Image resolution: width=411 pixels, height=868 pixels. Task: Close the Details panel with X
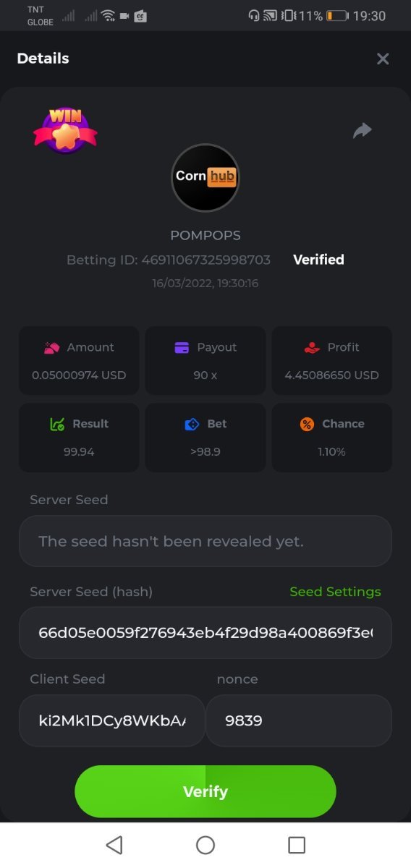tap(383, 59)
